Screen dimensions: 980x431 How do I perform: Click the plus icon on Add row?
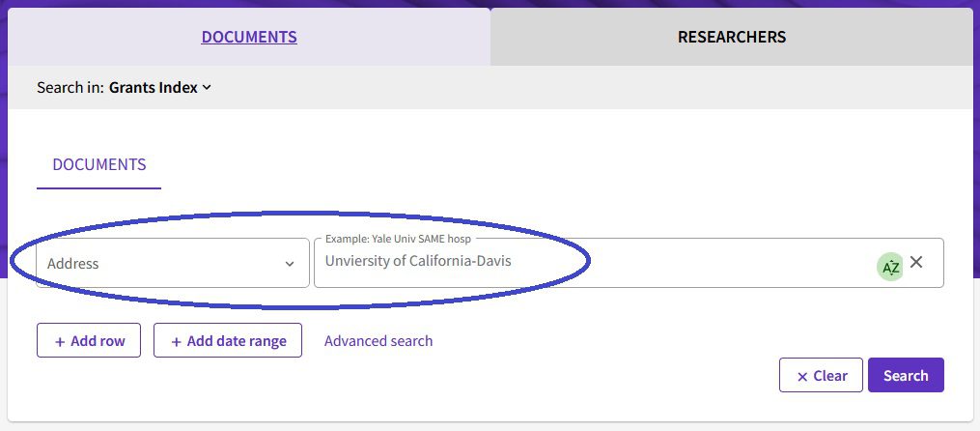[60, 341]
